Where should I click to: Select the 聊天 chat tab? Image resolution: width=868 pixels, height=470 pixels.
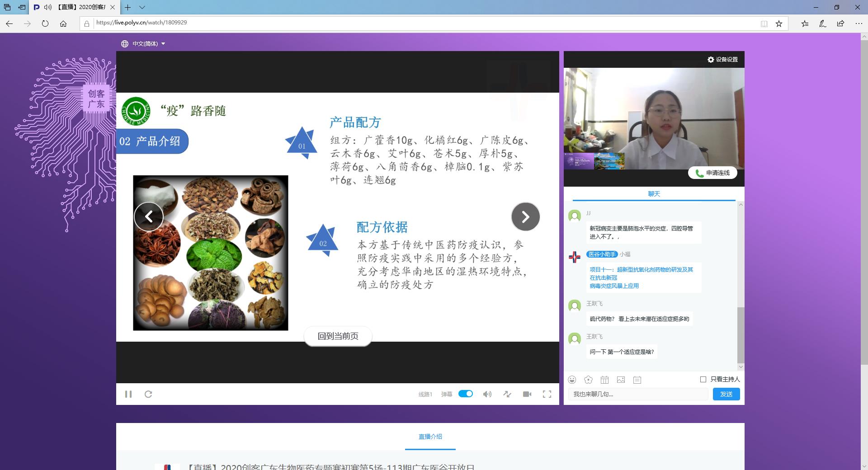[654, 194]
